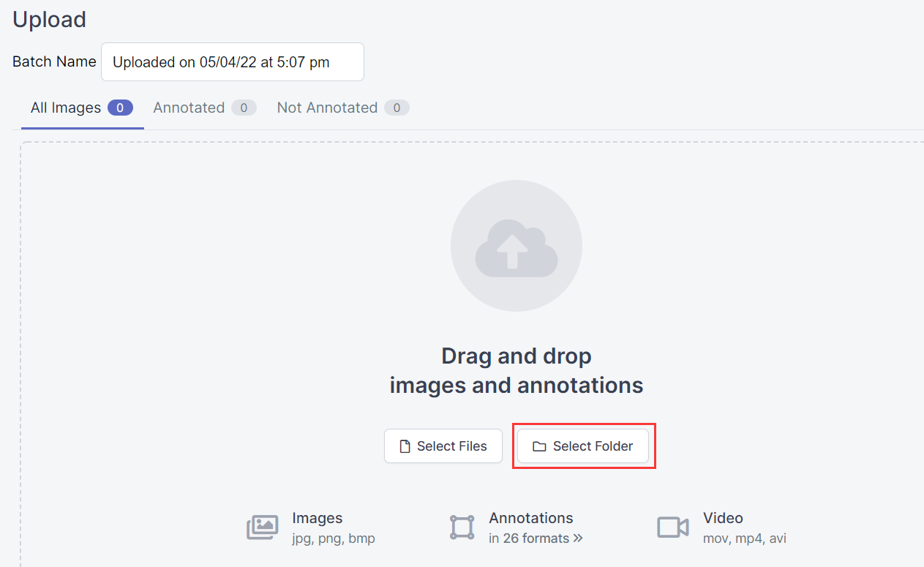
Task: Click the 'jpg, png, bmp' text
Action: 334,538
